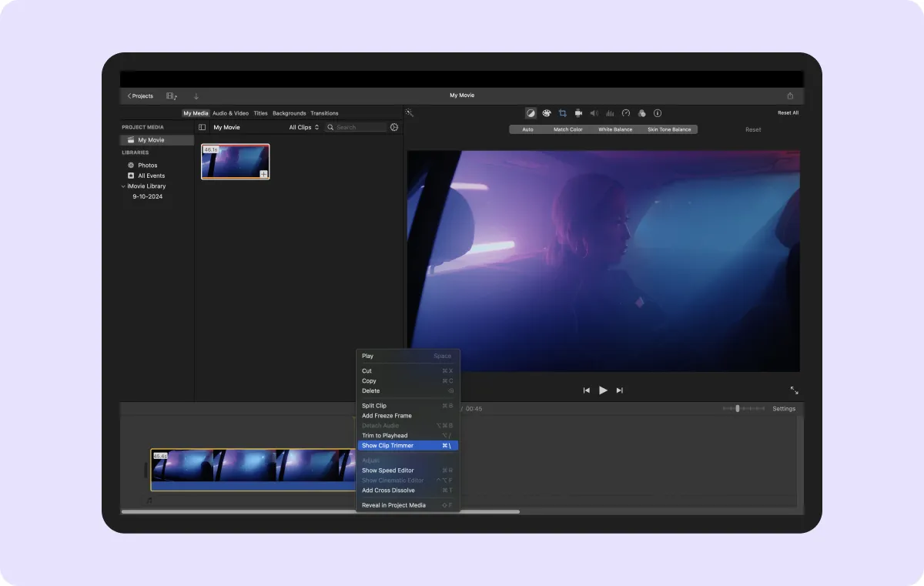This screenshot has width=924, height=586.
Task: Open the media browser filmstrip icon
Action: 172,96
